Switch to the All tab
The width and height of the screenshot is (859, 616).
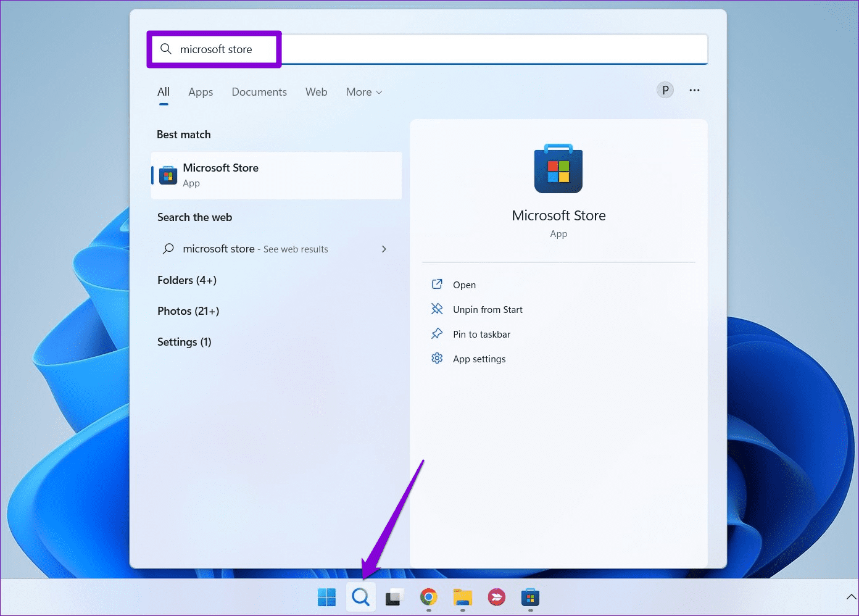coord(164,92)
